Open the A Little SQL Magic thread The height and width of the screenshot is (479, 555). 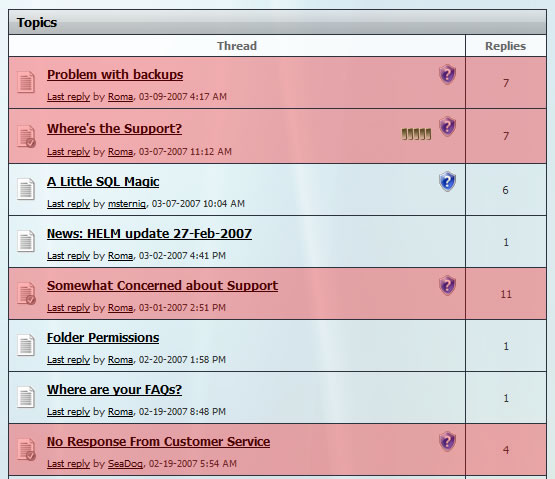[x=103, y=182]
